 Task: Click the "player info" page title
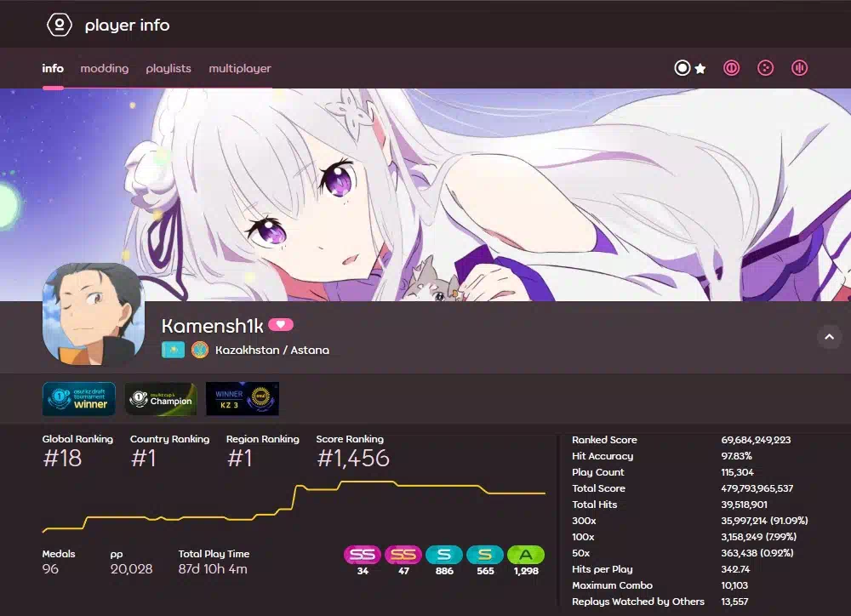[127, 26]
